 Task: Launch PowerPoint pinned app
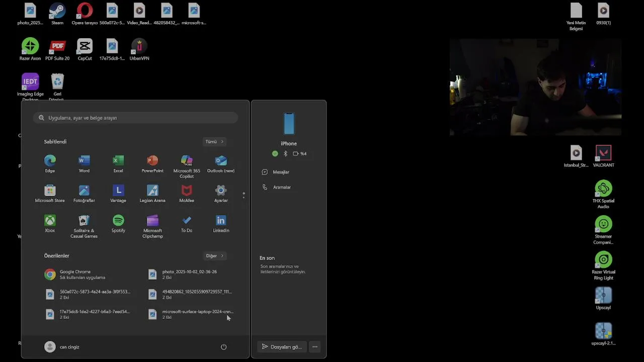pyautogui.click(x=152, y=164)
